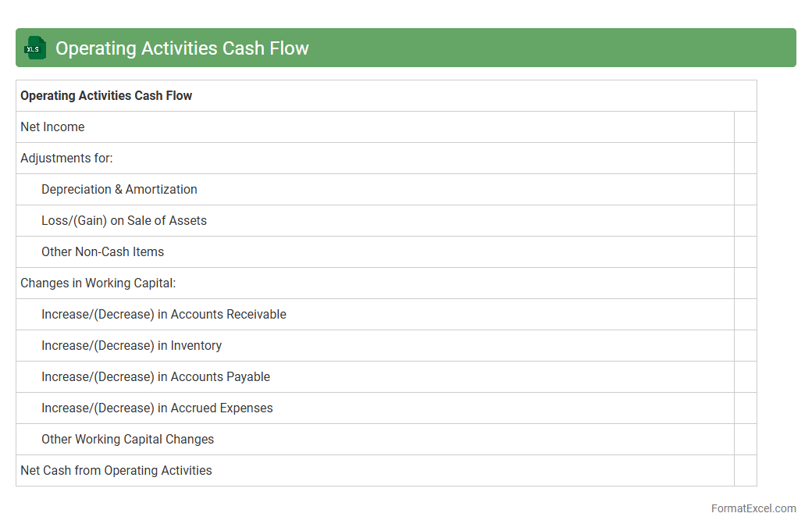The height and width of the screenshot is (531, 812).
Task: Open the FormatExcel.com link
Action: point(753,508)
